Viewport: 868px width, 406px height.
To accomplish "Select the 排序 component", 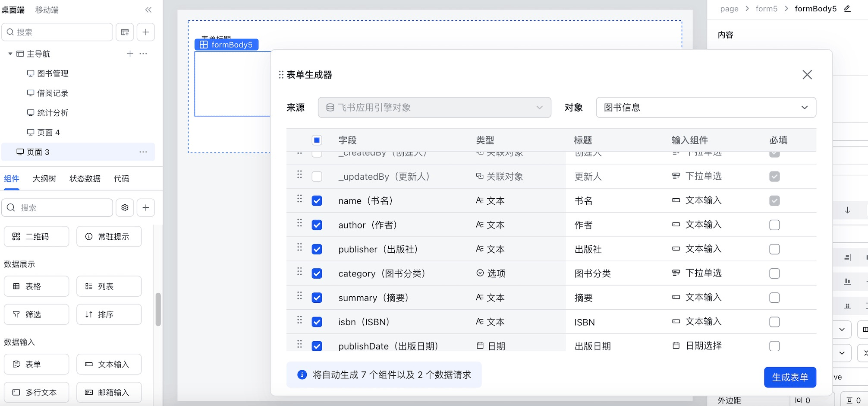I will [109, 314].
